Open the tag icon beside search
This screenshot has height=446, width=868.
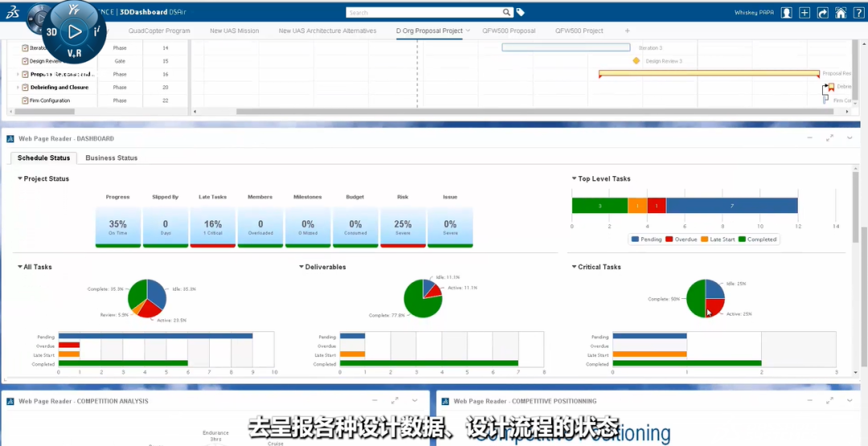pos(520,13)
